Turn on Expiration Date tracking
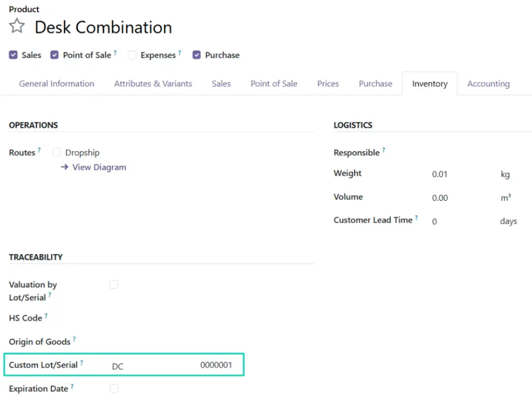Viewport: 532px width, 402px height. (x=114, y=388)
